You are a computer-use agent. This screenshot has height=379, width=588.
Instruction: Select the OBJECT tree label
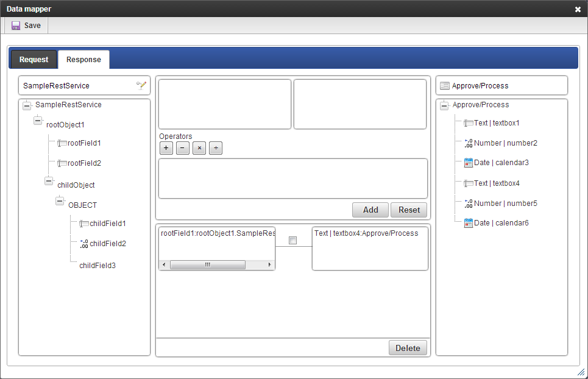82,205
